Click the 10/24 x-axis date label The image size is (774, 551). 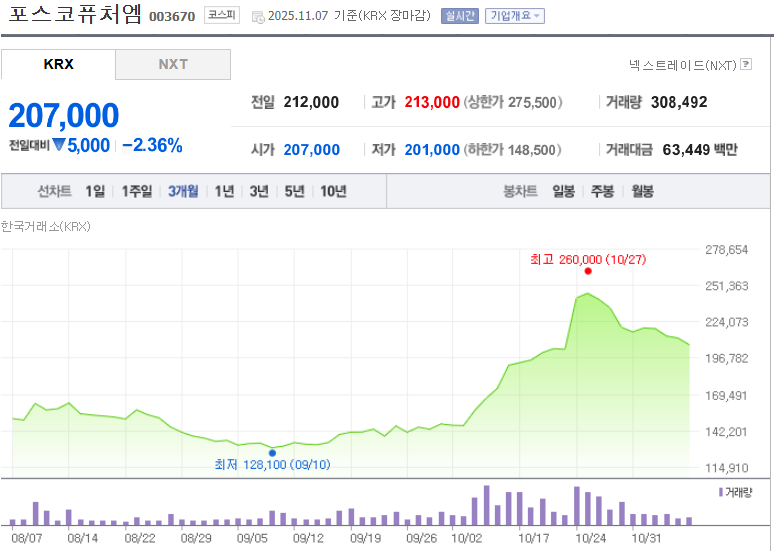point(590,538)
